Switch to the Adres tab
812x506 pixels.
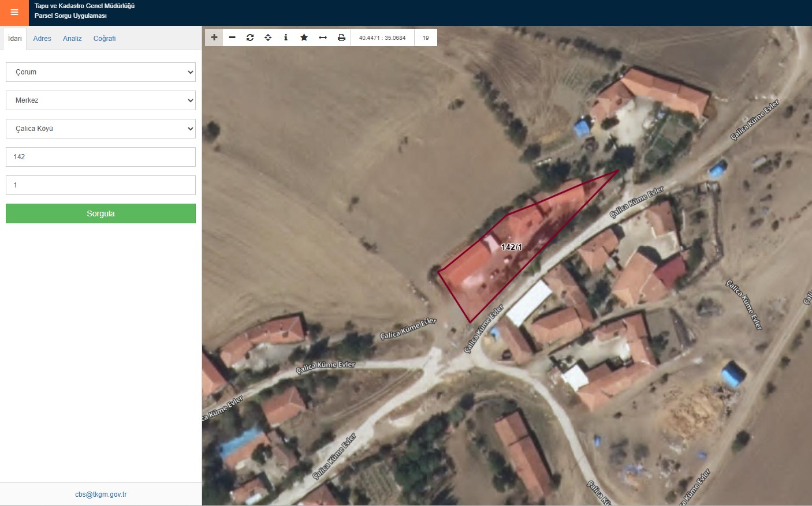coord(42,39)
